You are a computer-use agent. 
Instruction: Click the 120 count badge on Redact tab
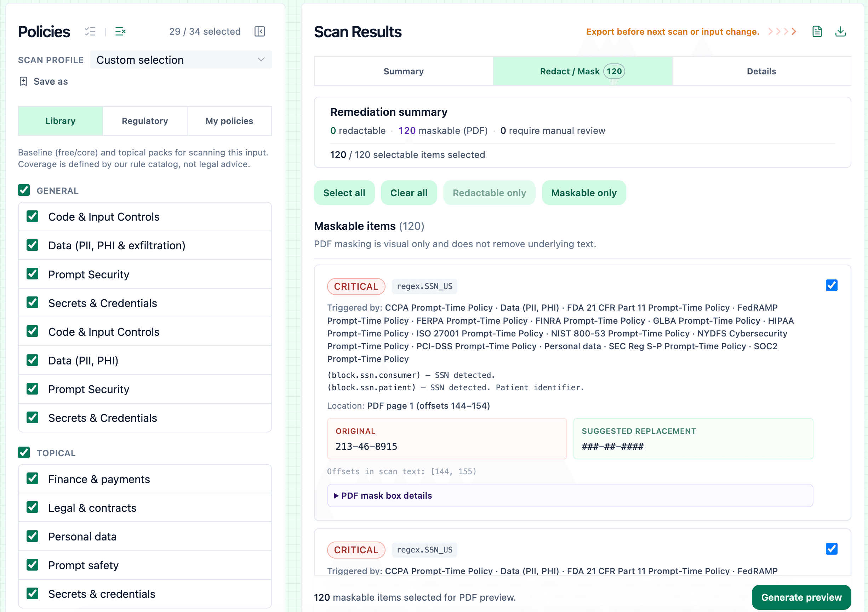[614, 71]
